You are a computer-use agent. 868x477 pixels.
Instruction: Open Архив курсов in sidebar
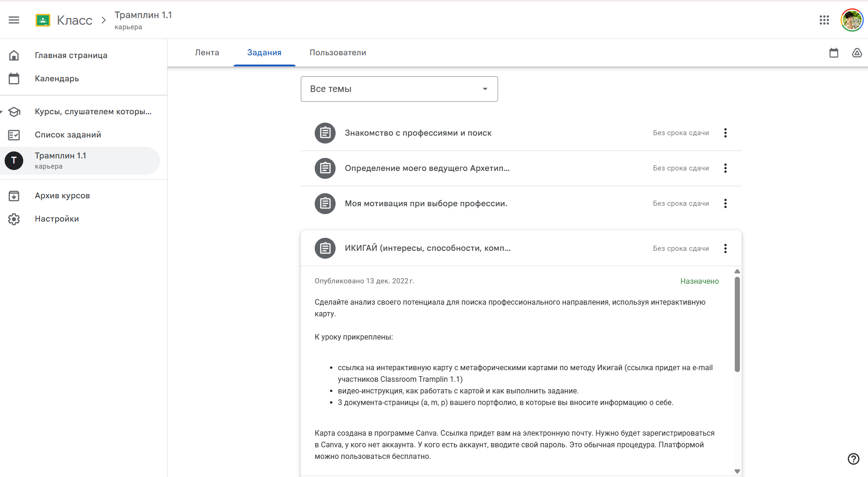[x=62, y=196]
